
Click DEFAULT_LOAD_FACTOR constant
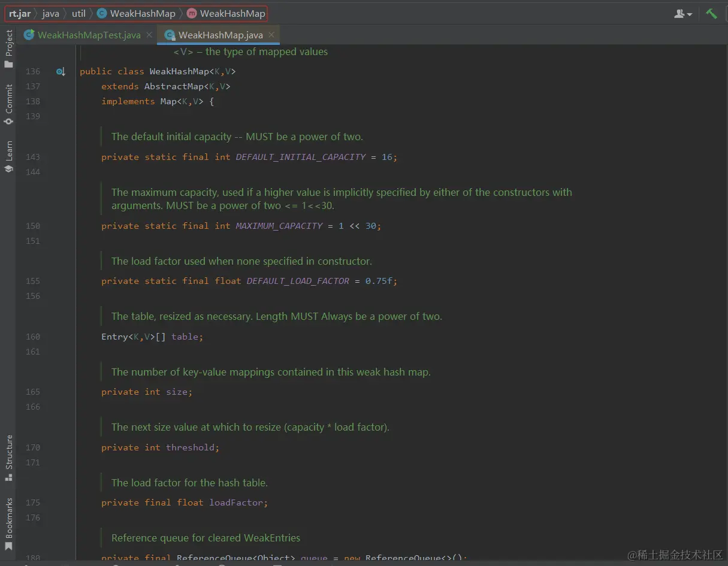[x=298, y=281]
